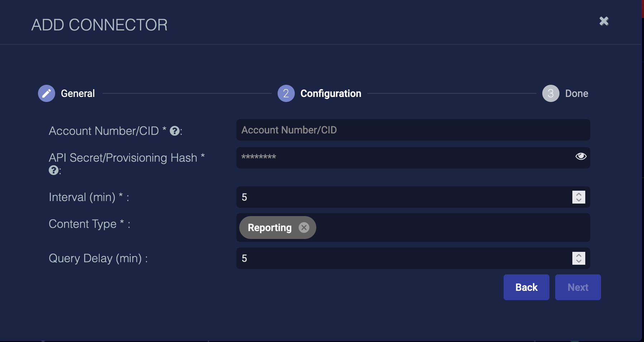Focus the Account Number/CID input field

click(x=413, y=130)
